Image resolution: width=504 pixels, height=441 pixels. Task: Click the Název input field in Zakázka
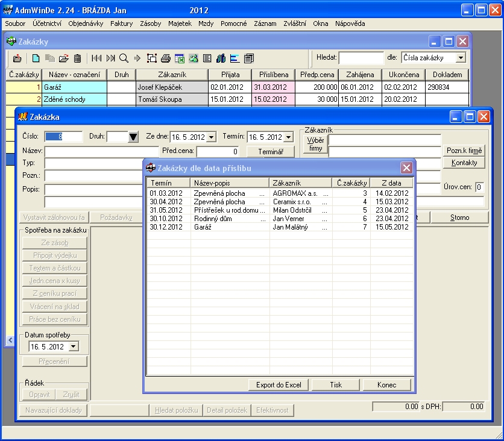(101, 151)
